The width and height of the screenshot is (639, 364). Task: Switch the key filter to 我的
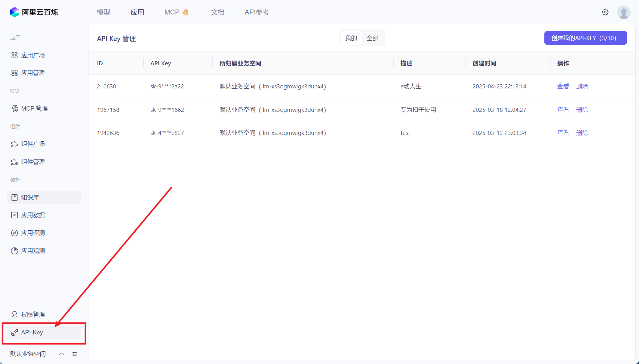(351, 38)
